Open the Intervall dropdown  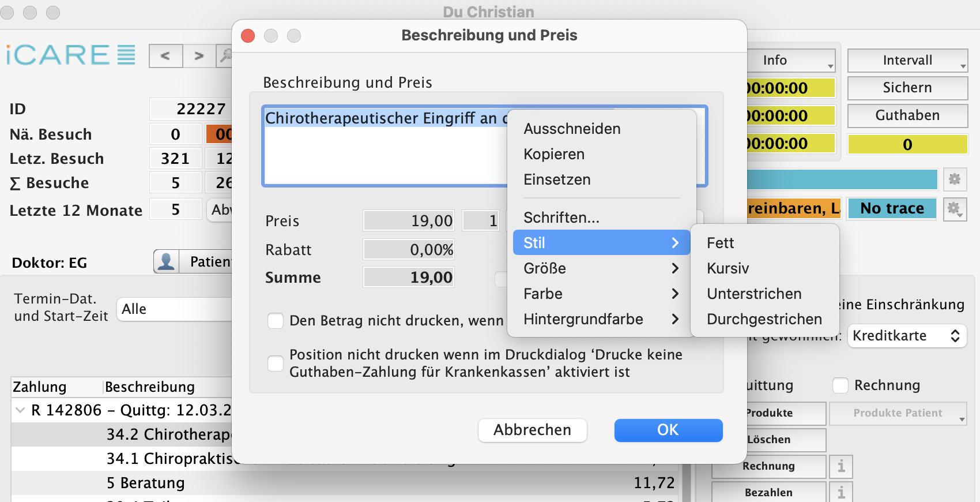[907, 61]
